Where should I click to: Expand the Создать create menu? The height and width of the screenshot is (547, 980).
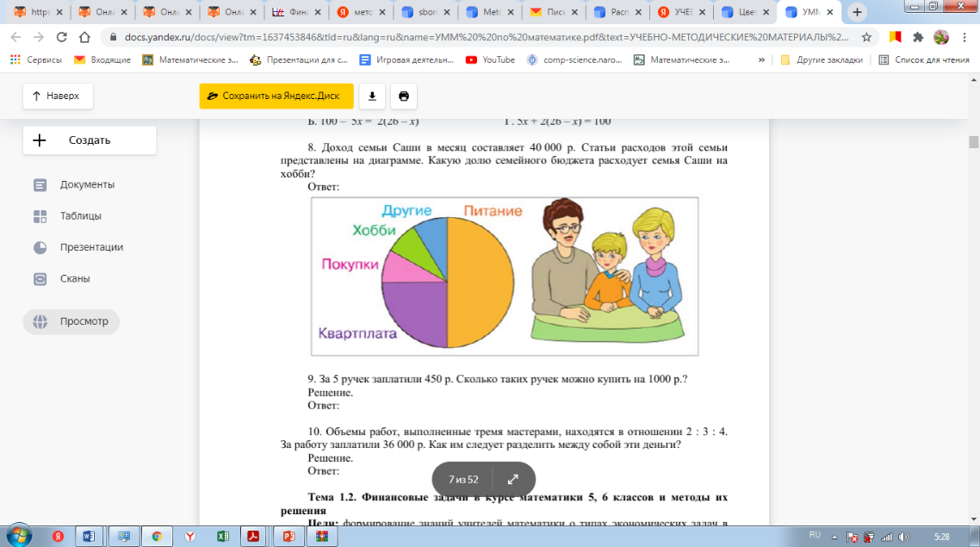[90, 140]
